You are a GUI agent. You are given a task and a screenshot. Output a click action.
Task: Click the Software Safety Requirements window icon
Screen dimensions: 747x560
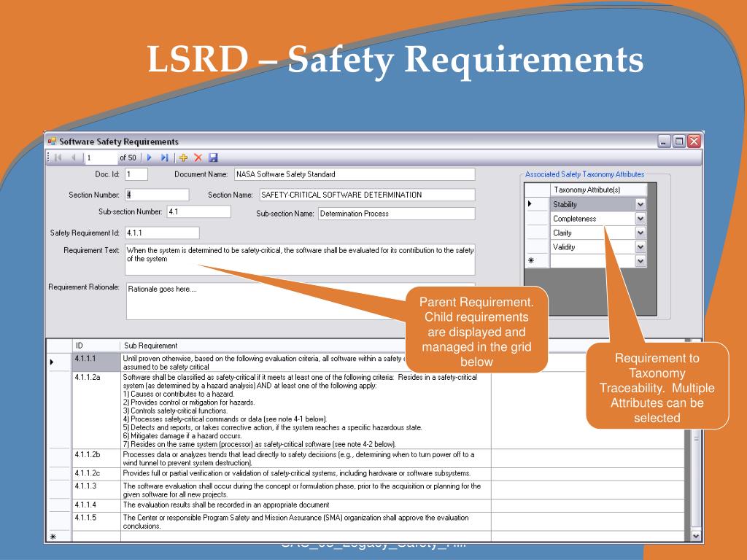point(52,141)
